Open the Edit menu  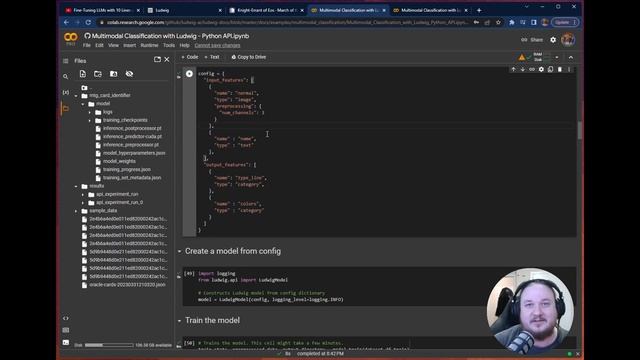coord(99,45)
